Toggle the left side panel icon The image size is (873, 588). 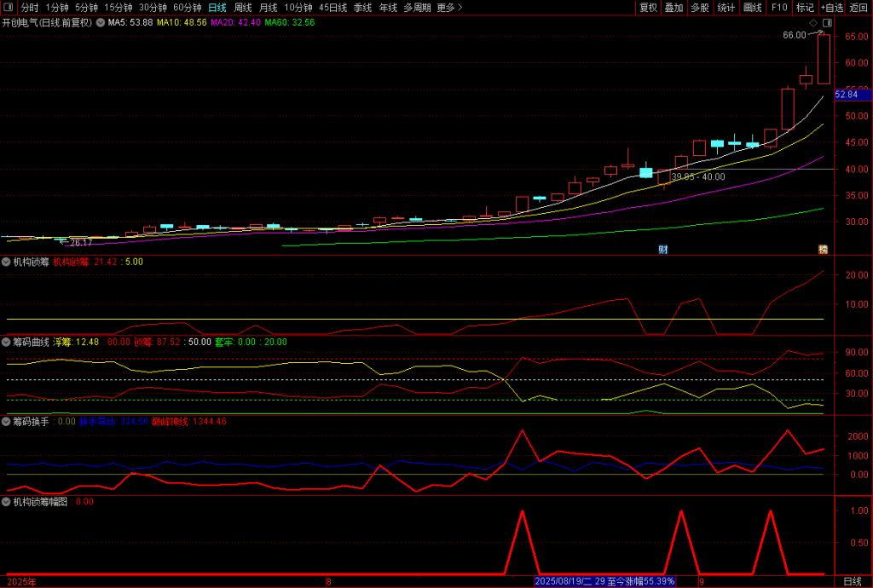point(9,8)
